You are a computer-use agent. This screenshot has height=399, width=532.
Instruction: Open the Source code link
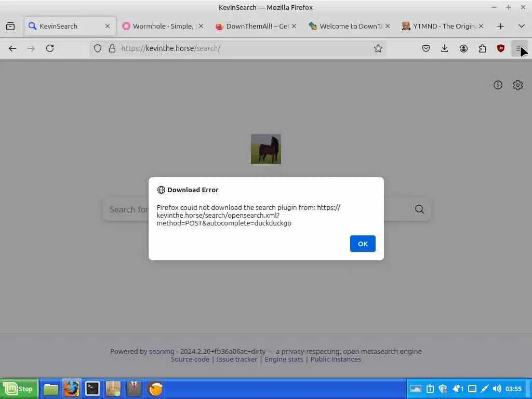(x=190, y=360)
